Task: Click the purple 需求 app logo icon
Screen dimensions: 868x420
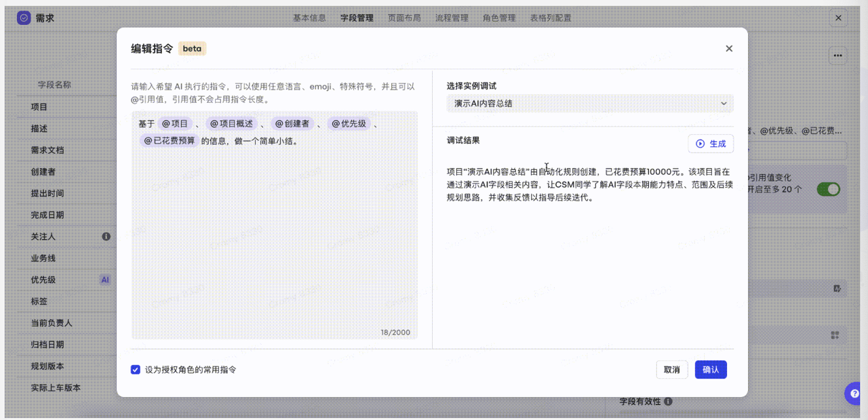Action: click(24, 18)
